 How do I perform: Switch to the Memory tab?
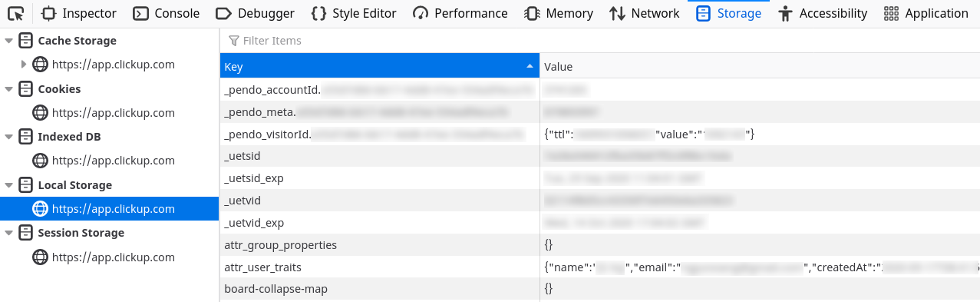(x=559, y=13)
